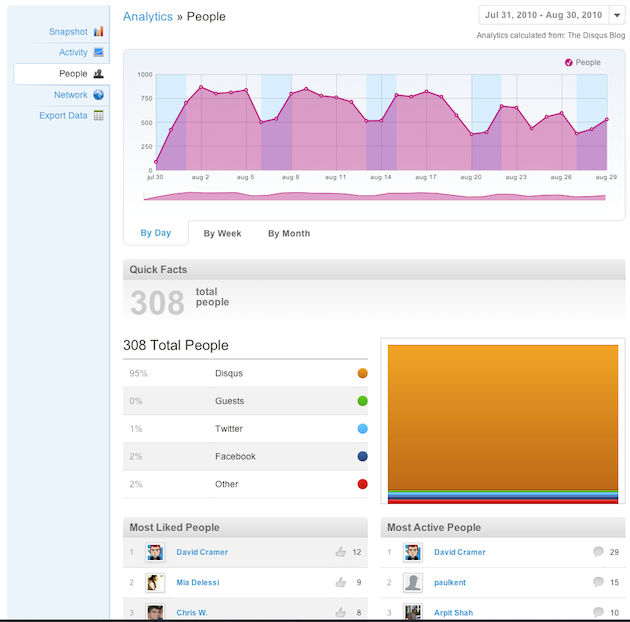Open Mia Delessi's profile link
630x622 pixels.
tap(198, 582)
